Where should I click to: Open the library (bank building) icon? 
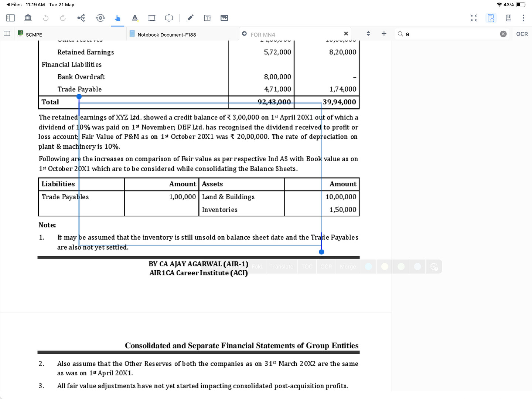pyautogui.click(x=28, y=18)
